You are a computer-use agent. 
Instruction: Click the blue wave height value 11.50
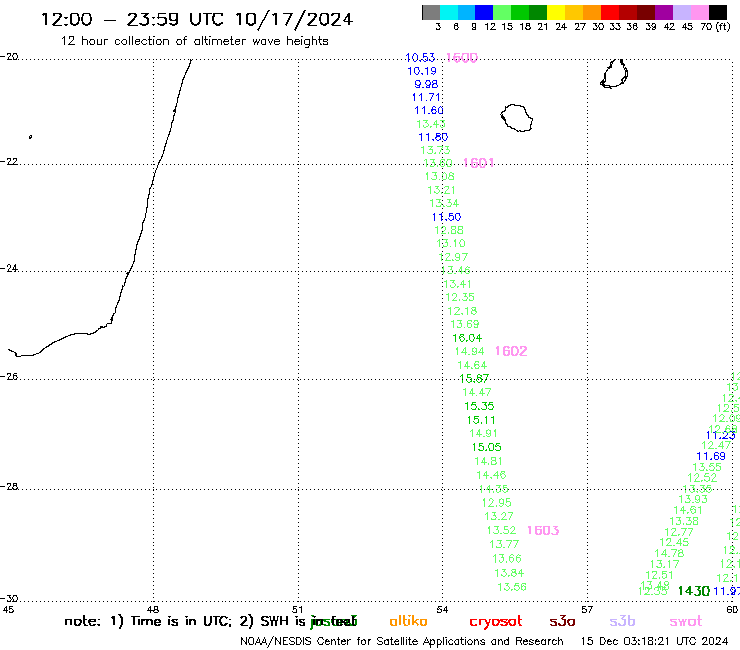pos(446,217)
